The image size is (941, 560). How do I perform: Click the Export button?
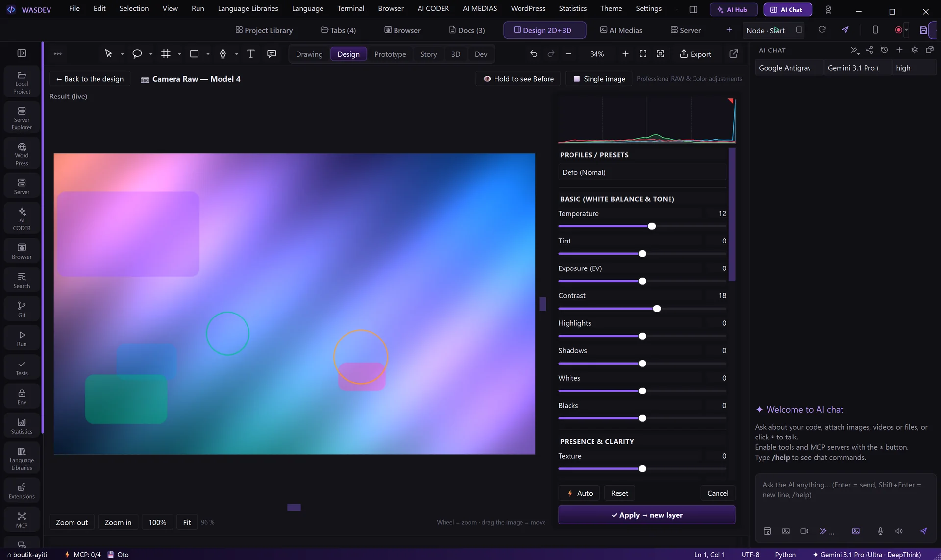tap(695, 54)
